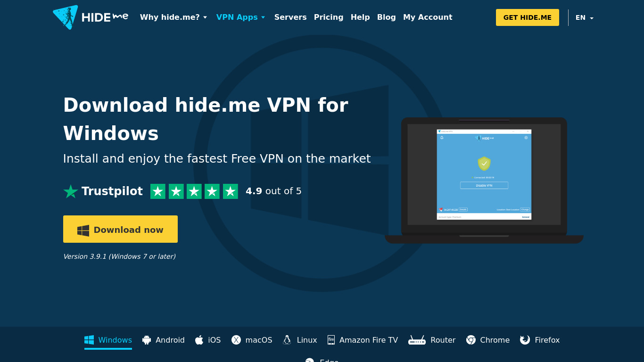Click the Download now button

tap(120, 229)
